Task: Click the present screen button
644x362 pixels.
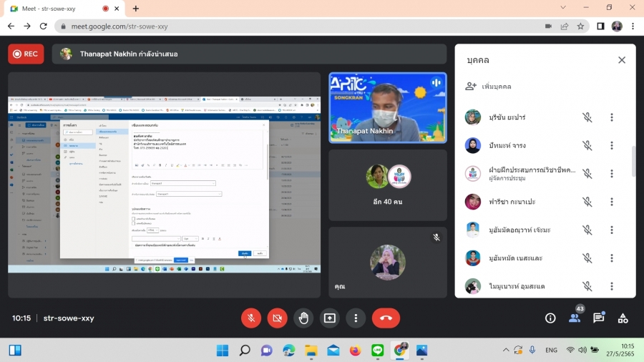Action: (x=330, y=318)
